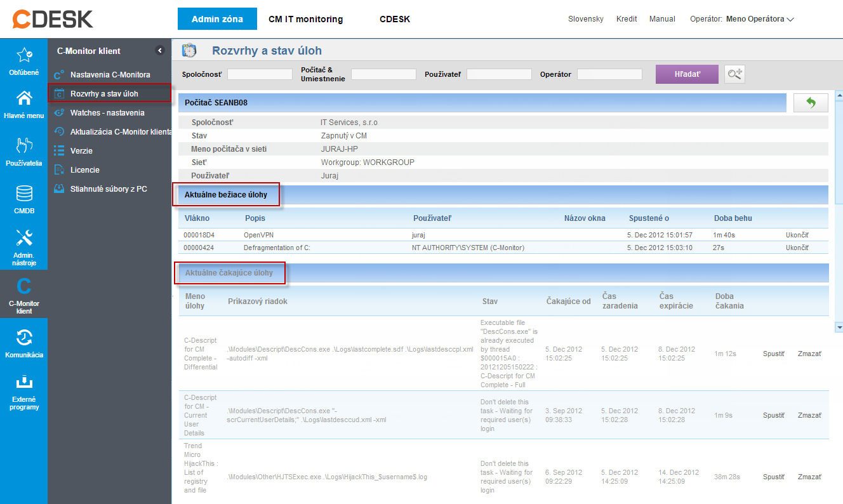The image size is (843, 504).
Task: Click IT Services, s.r.o company value
Action: pos(349,122)
